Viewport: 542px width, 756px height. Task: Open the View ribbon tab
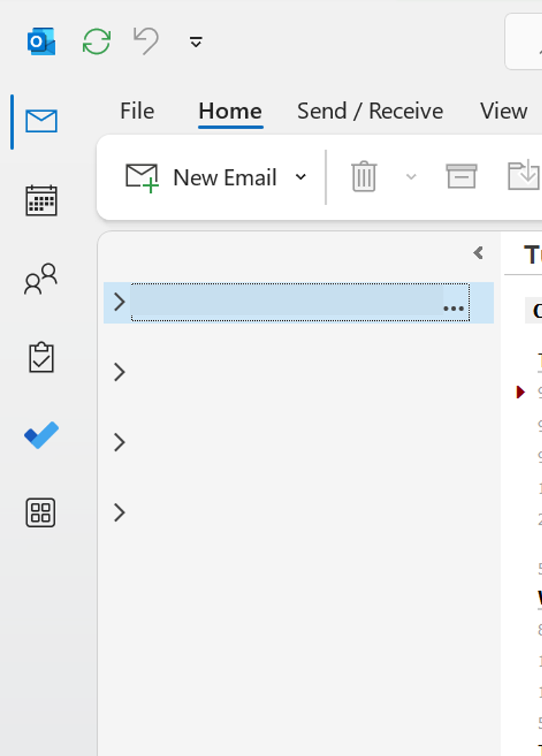pos(503,111)
